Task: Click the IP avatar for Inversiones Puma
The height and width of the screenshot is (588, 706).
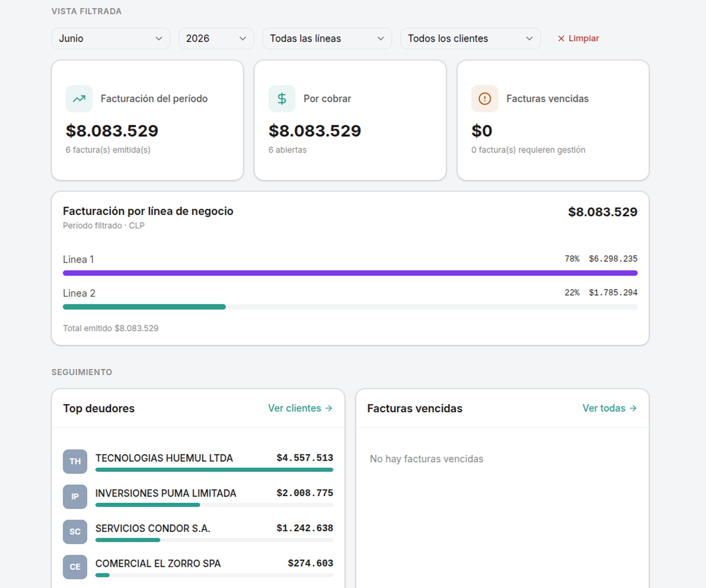Action: (75, 497)
